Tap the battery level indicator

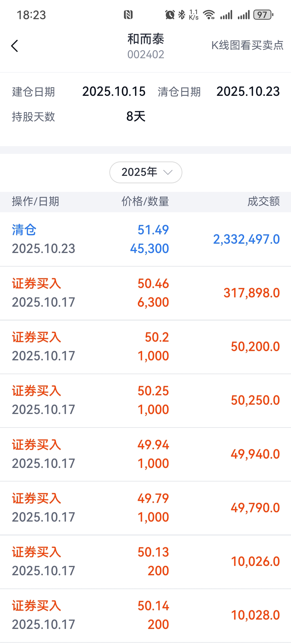(263, 15)
